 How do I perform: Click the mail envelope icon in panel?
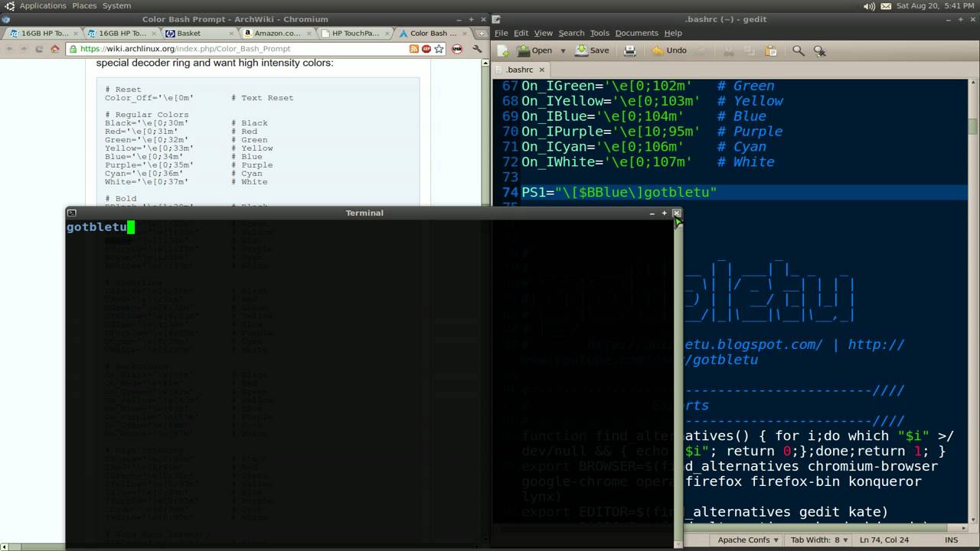(886, 6)
